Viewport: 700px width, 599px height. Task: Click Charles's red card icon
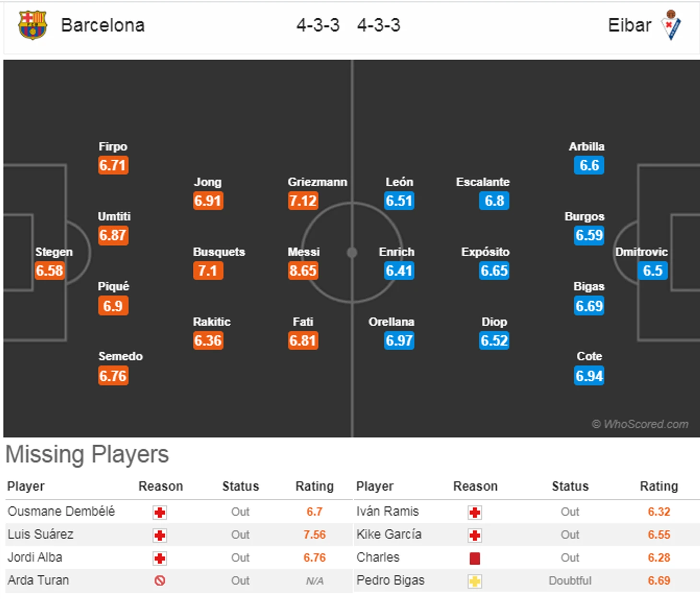tap(475, 558)
